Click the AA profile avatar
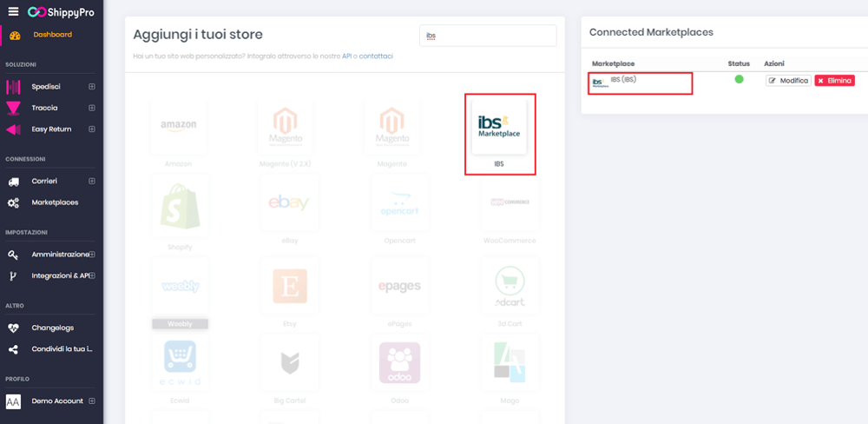The width and height of the screenshot is (868, 424). click(13, 401)
